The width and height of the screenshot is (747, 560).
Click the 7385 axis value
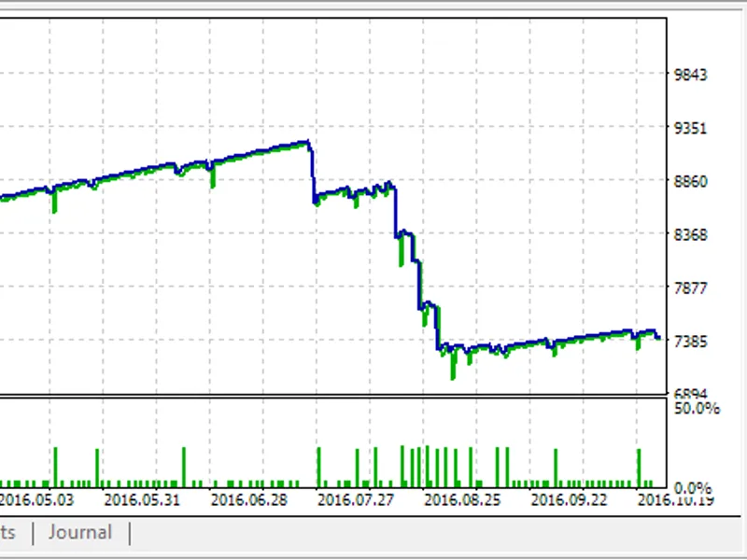click(x=690, y=342)
